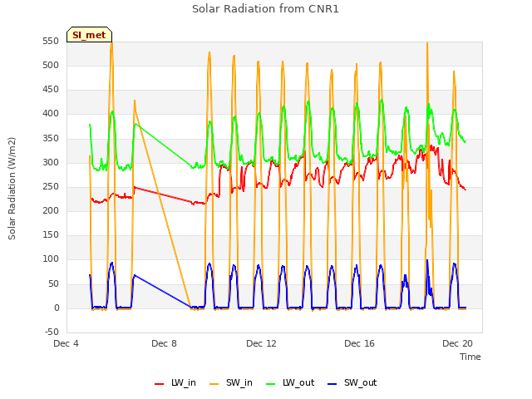532x399 pixels.
Task: Click the 300 y-axis tick label
Action: tap(51, 163)
